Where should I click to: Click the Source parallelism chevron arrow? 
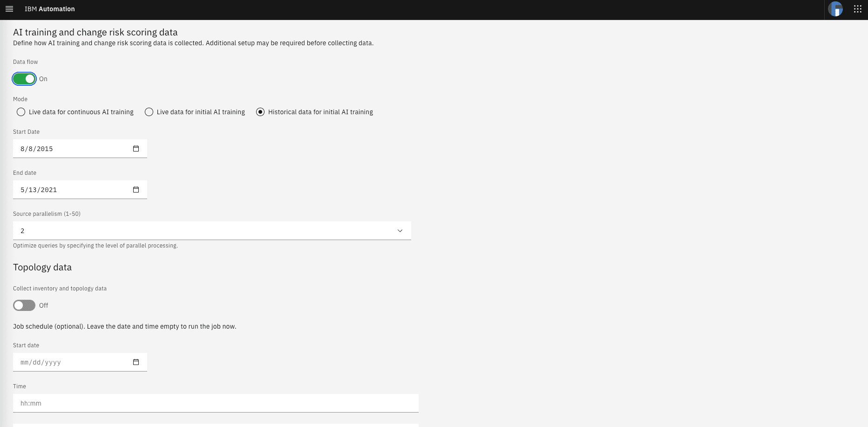point(400,231)
